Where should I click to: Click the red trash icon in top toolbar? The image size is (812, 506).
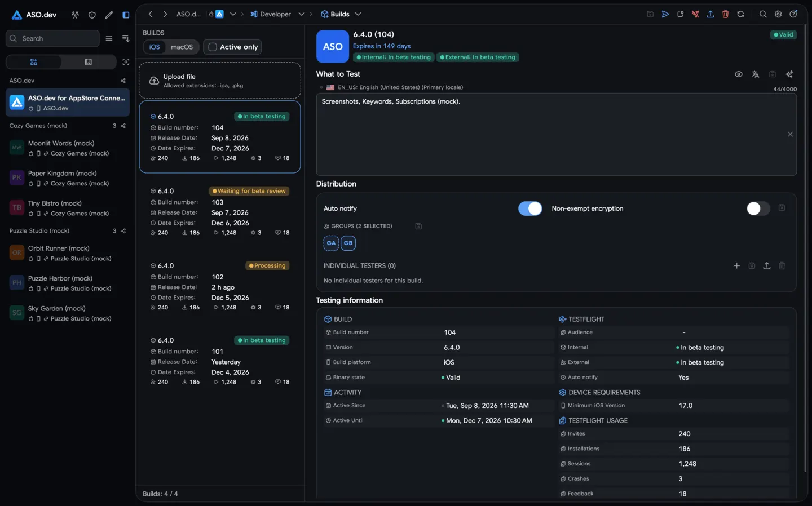click(x=726, y=14)
